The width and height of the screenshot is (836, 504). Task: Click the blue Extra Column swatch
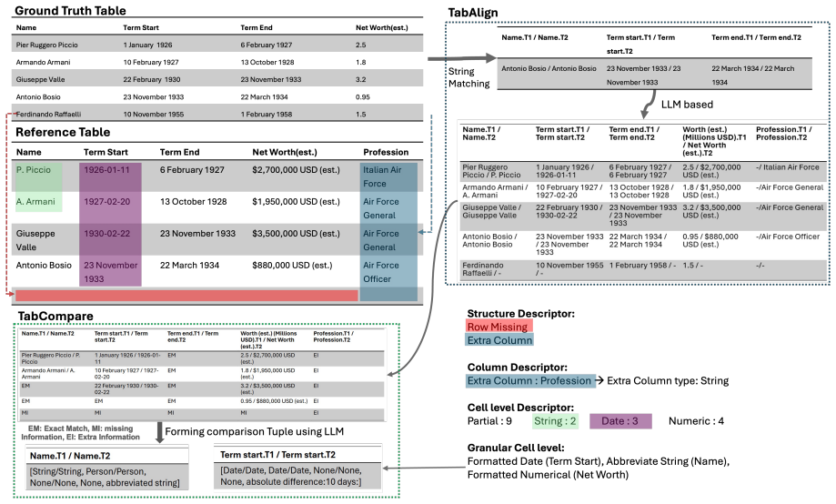(499, 340)
